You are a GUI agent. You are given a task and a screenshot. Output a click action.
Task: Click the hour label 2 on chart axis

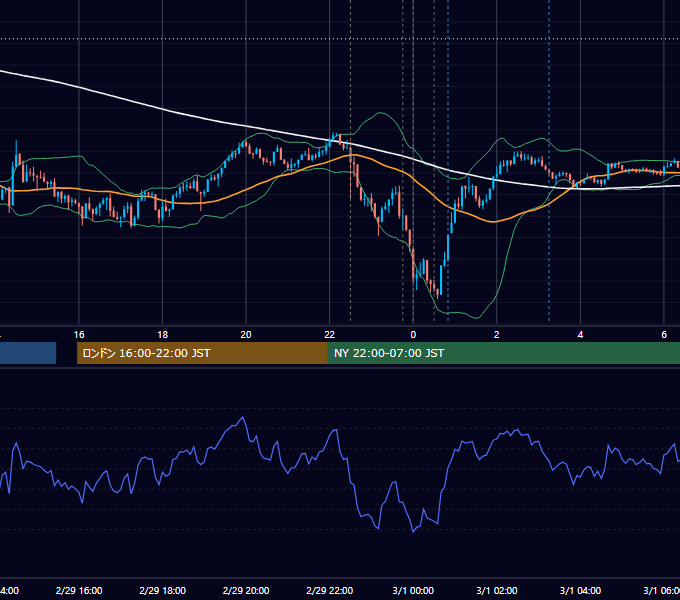pyautogui.click(x=497, y=335)
